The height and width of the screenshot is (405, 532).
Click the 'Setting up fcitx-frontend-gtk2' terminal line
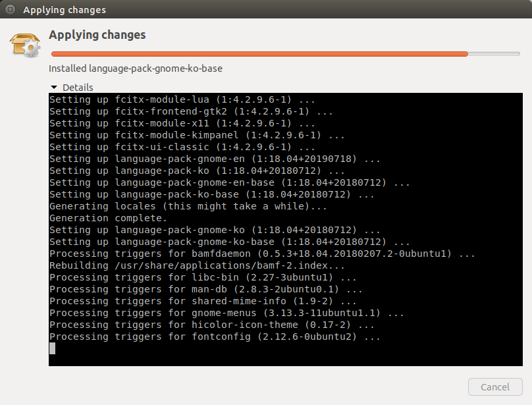[191, 111]
